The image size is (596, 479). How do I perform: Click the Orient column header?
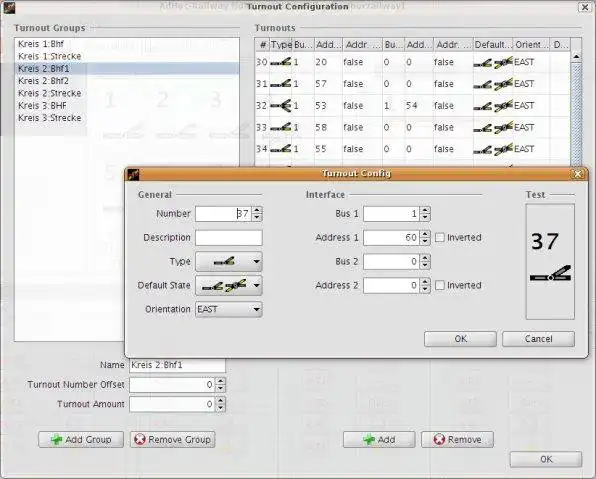[x=531, y=45]
